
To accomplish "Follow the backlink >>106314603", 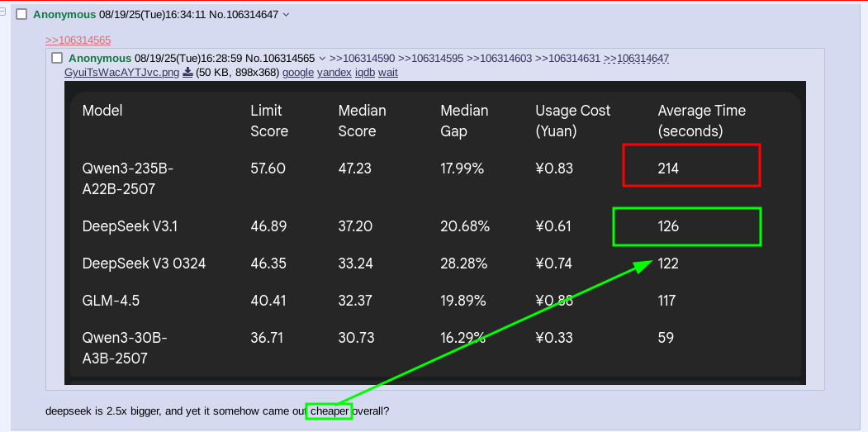I will 500,58.
